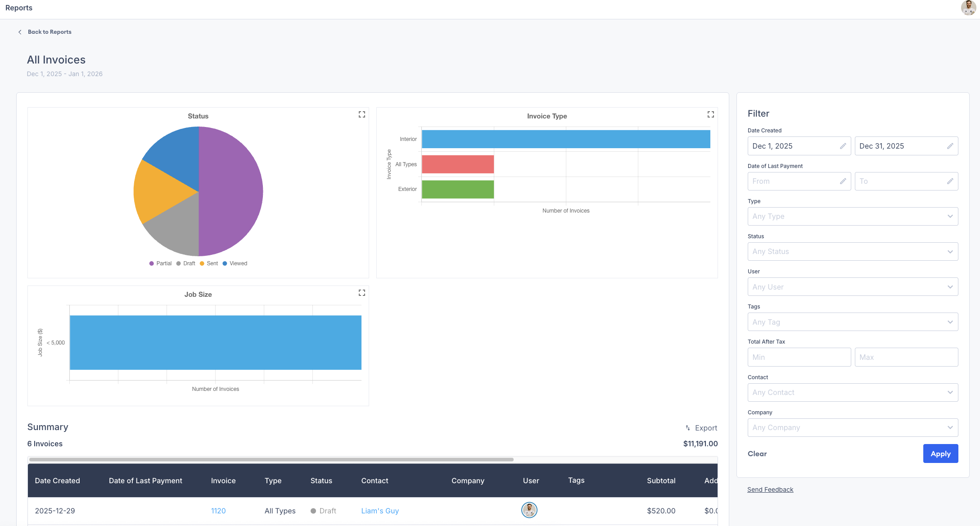Toggle the Sent legend item in Status chart
The image size is (980, 526).
tap(209, 263)
